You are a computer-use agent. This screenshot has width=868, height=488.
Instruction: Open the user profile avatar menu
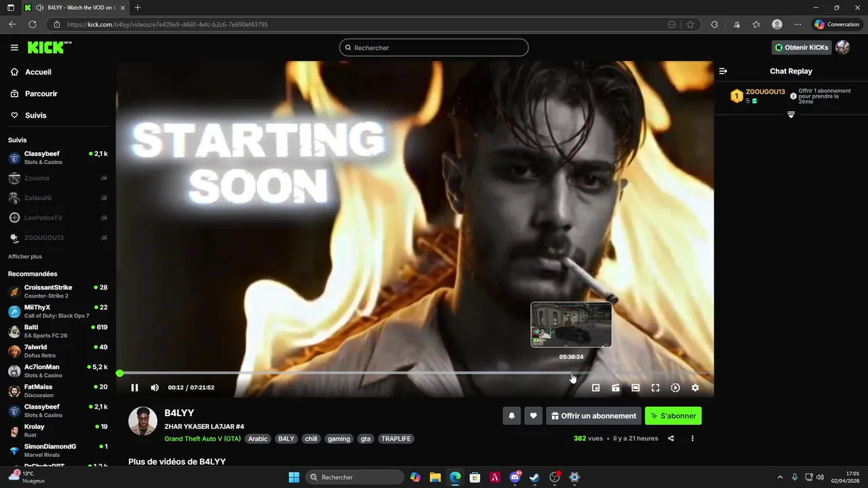pyautogui.click(x=842, y=47)
